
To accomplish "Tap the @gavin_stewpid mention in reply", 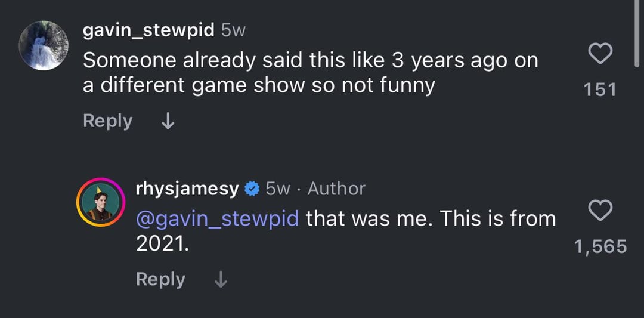I will tap(218, 218).
